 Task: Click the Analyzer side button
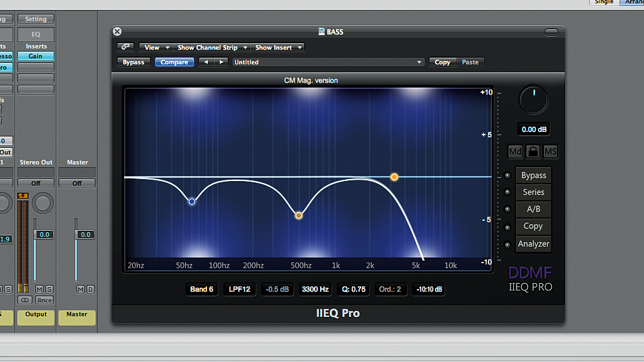coord(534,243)
